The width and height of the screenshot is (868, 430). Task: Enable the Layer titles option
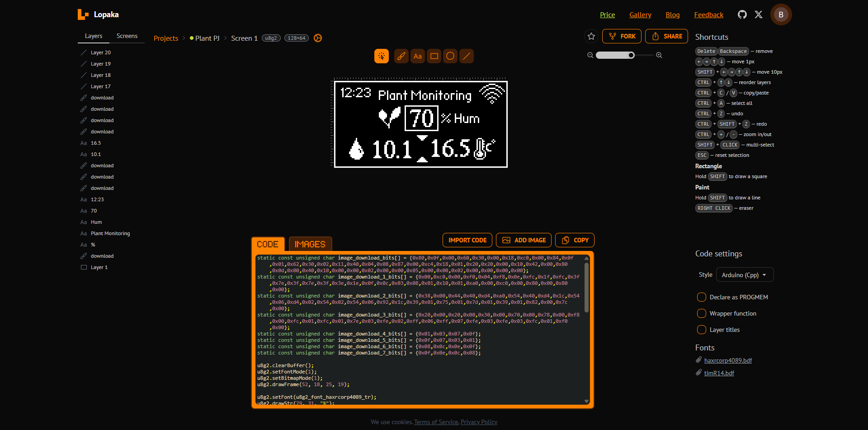pyautogui.click(x=702, y=330)
